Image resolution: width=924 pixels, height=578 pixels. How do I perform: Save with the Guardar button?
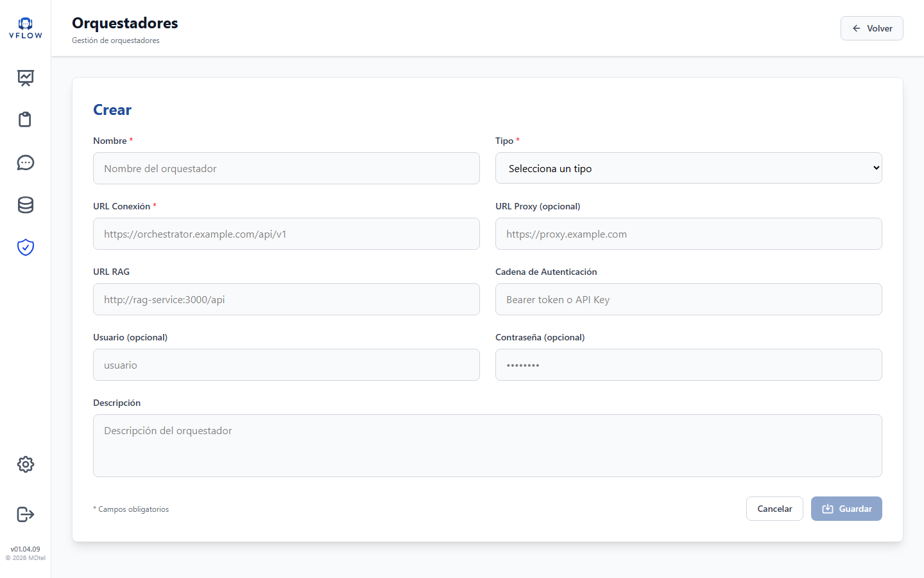[846, 509]
